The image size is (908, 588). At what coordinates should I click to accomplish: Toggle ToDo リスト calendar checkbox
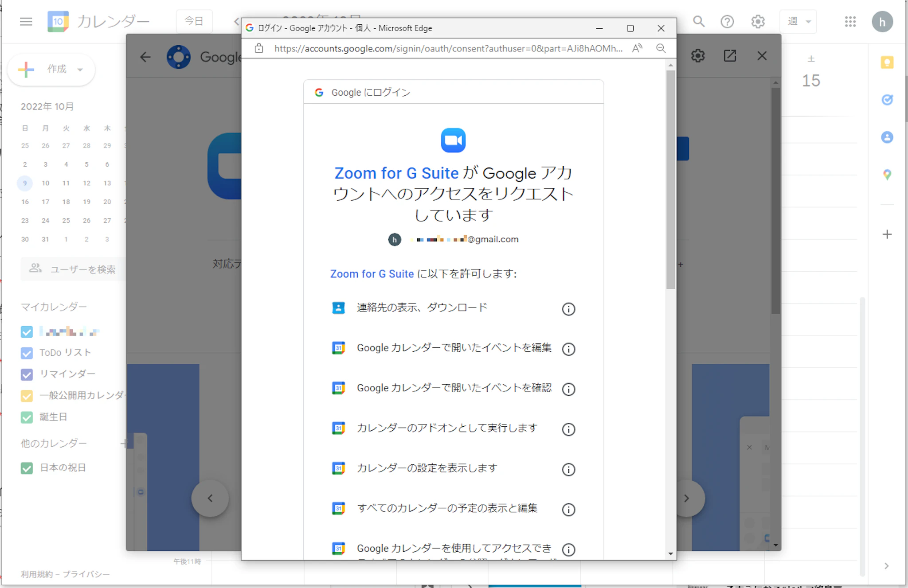(27, 353)
